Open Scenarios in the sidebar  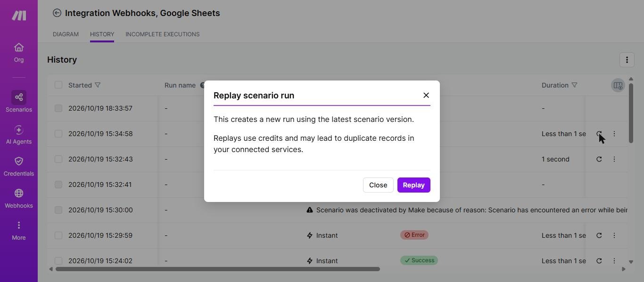point(19,102)
